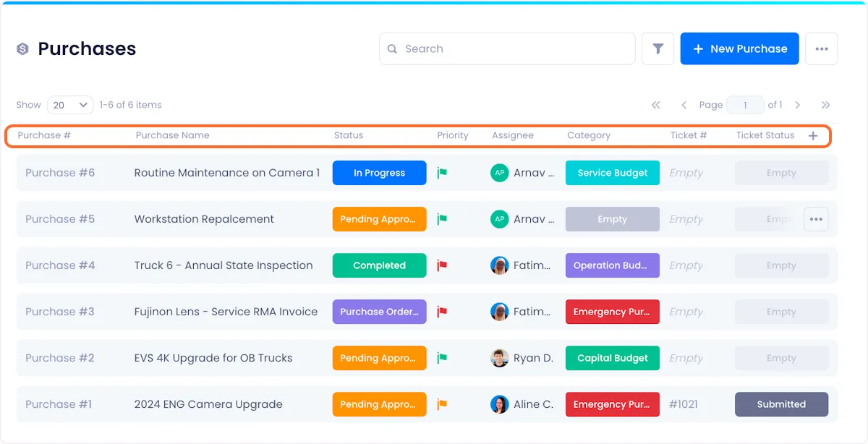868x444 pixels.
Task: Click Arnav's AP avatar on Purchase #6
Action: (500, 173)
